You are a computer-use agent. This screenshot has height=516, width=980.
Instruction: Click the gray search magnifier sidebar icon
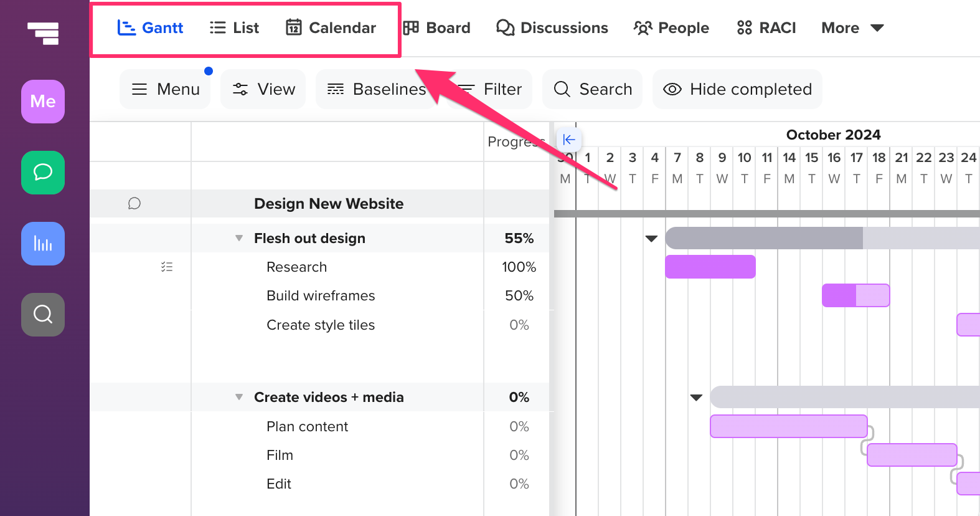[43, 315]
